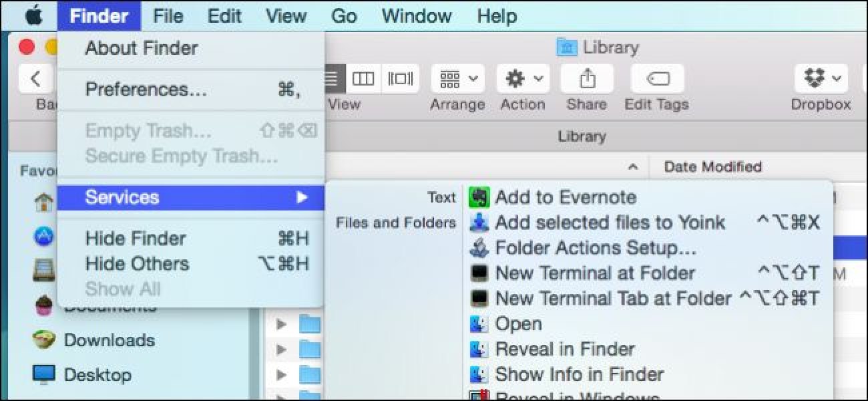Toggle sort order arrow in column header
The height and width of the screenshot is (401, 868).
[634, 167]
